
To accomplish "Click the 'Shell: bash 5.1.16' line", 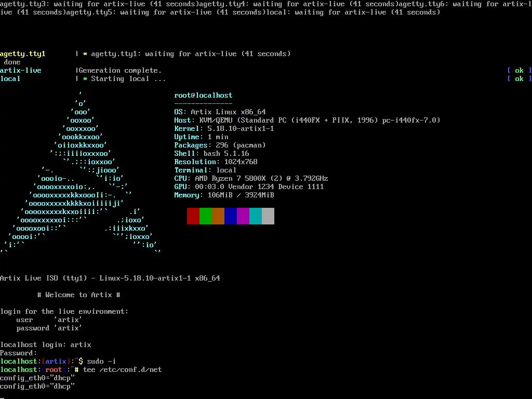I will [x=212, y=153].
